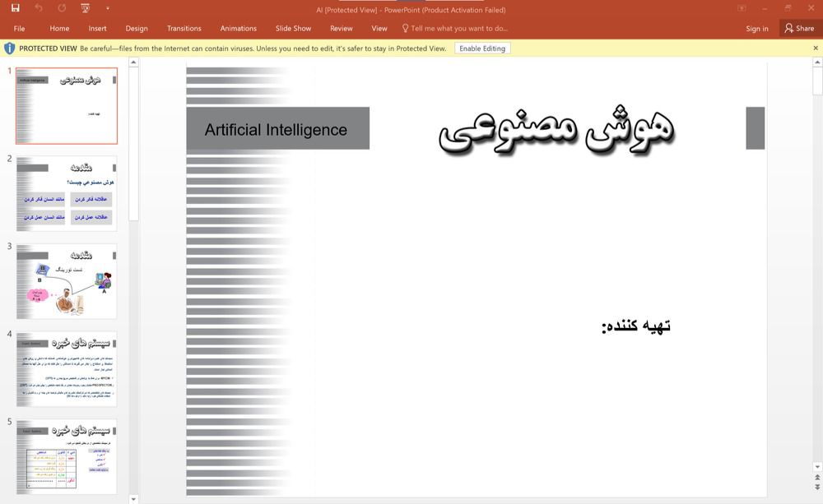Screen dimensions: 823x504
Task: Dismiss the Protected View message bar
Action: pyautogui.click(x=816, y=49)
